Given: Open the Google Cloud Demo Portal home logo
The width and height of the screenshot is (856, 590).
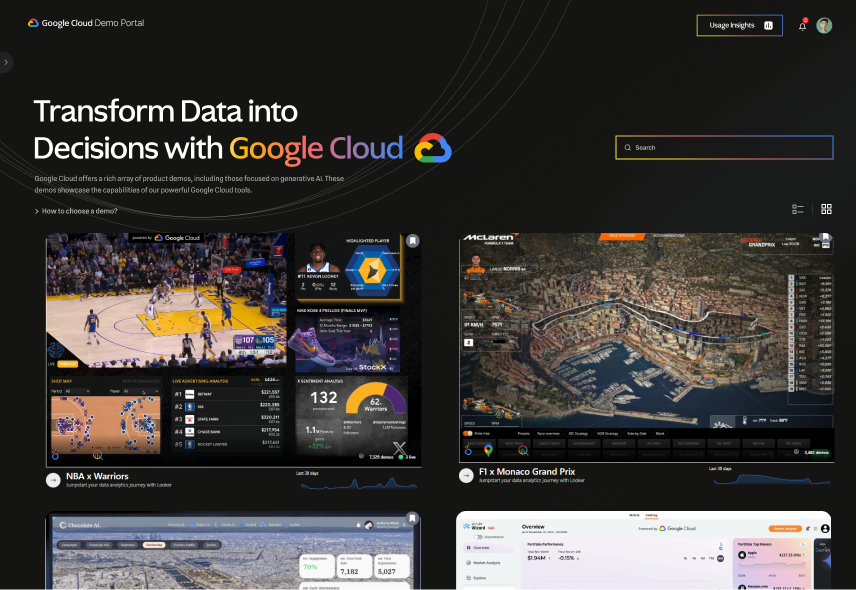Looking at the screenshot, I should pyautogui.click(x=86, y=23).
